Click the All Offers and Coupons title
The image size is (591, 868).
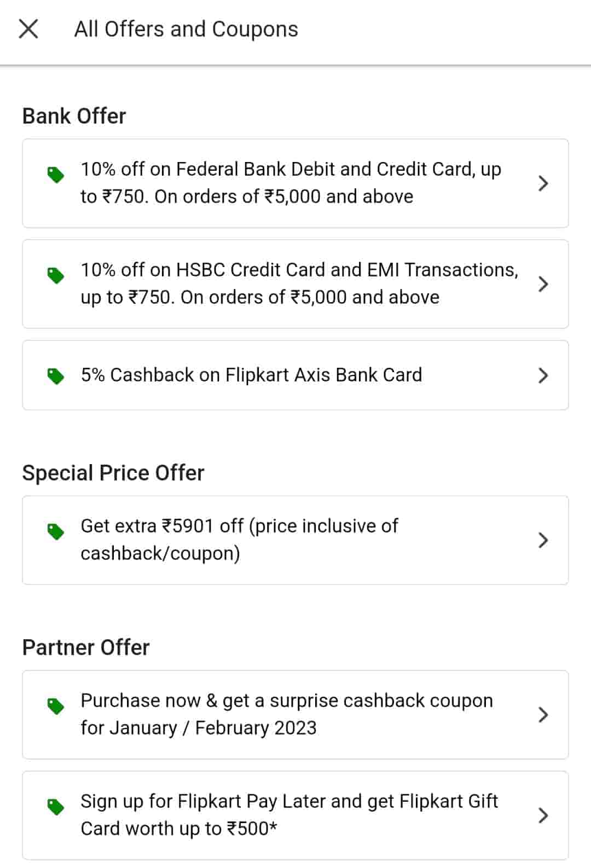click(x=186, y=29)
